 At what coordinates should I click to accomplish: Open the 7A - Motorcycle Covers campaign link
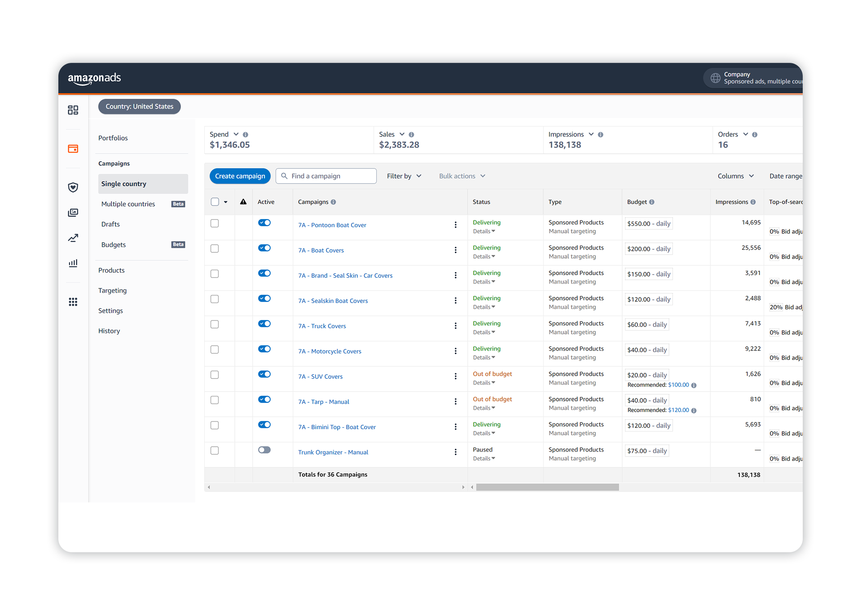329,351
